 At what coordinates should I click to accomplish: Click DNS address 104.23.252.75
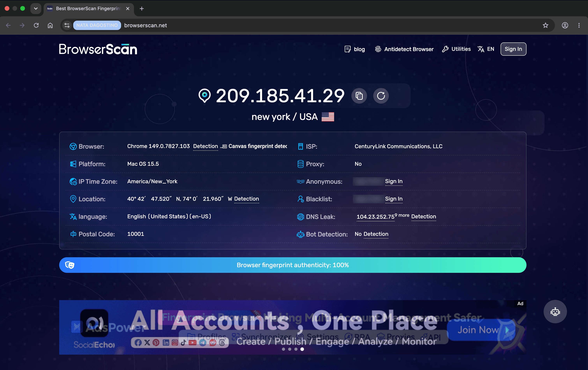[x=375, y=217]
